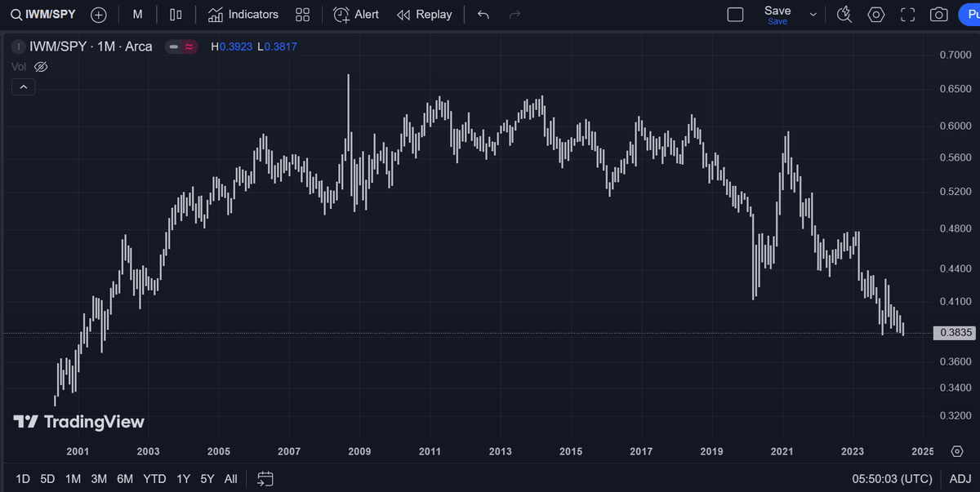Click the IWM/SPY · 1M · Arca legend title
Viewport: 980px width, 492px height.
tap(91, 47)
